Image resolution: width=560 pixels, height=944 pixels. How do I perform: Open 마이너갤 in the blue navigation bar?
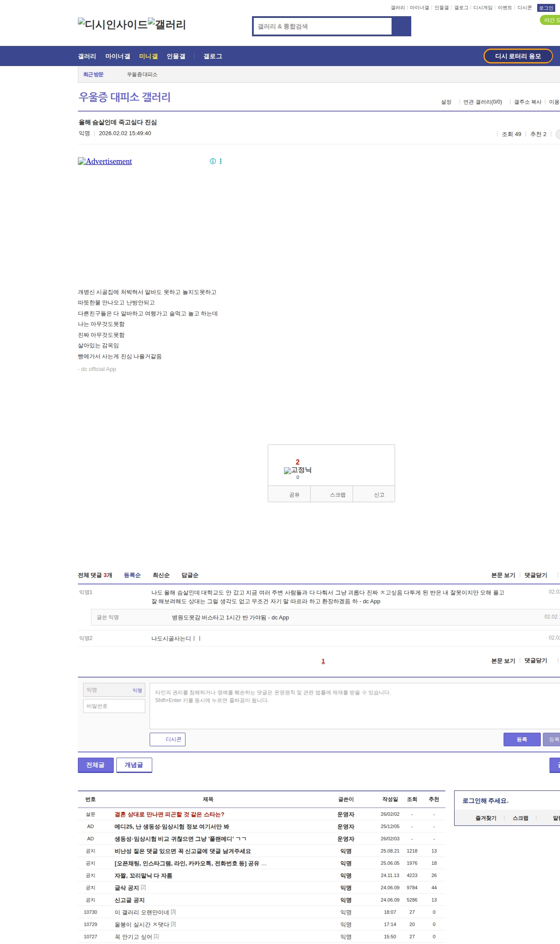point(118,56)
